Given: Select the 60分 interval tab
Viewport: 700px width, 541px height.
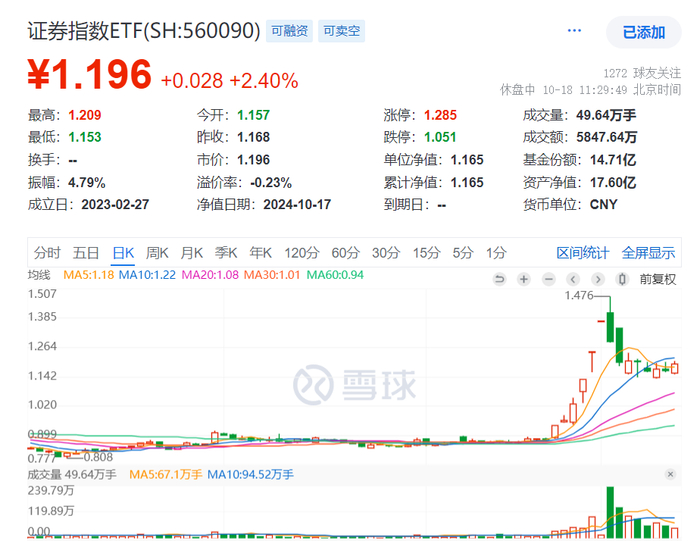Looking at the screenshot, I should (x=346, y=253).
